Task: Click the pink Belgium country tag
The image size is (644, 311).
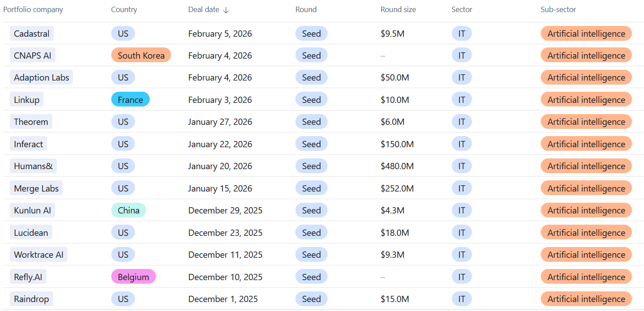Action: coord(133,277)
